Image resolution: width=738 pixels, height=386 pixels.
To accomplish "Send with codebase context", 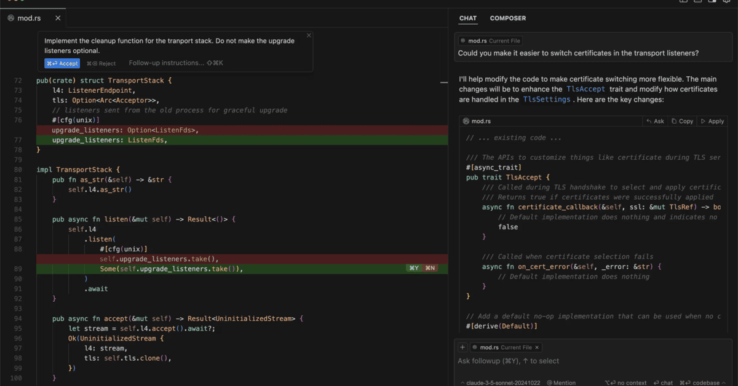I will click(699, 383).
